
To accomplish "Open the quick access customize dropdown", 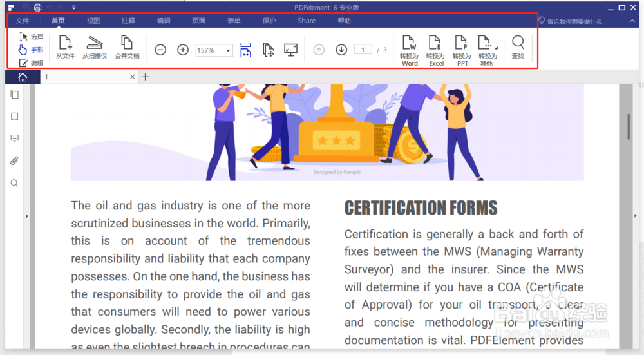I will [74, 7].
